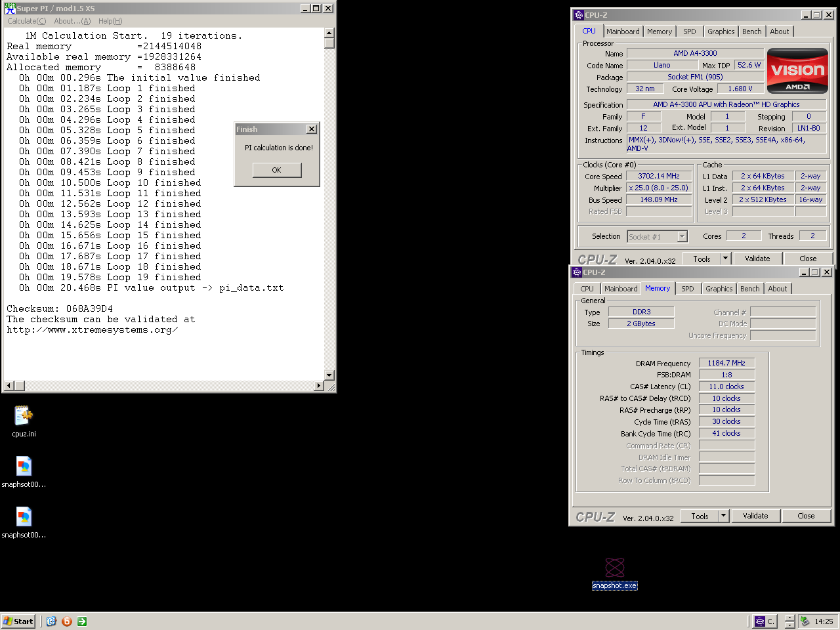
Task: Launch the Internet Explorer quick launch icon
Action: tap(51, 621)
